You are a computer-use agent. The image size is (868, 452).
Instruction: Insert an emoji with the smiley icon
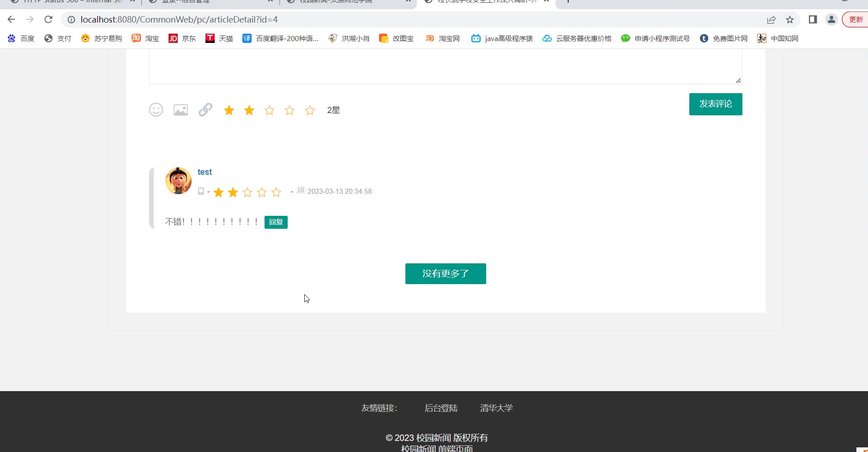(156, 110)
